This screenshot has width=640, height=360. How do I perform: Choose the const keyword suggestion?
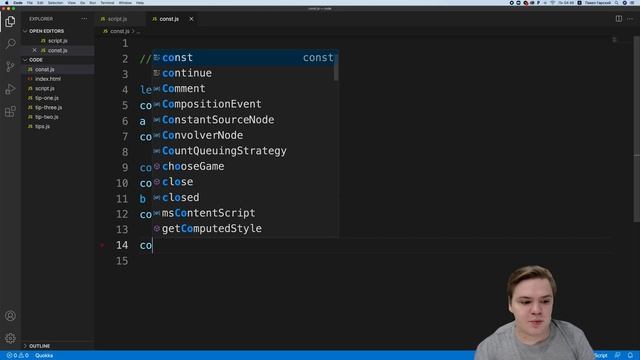pos(243,58)
